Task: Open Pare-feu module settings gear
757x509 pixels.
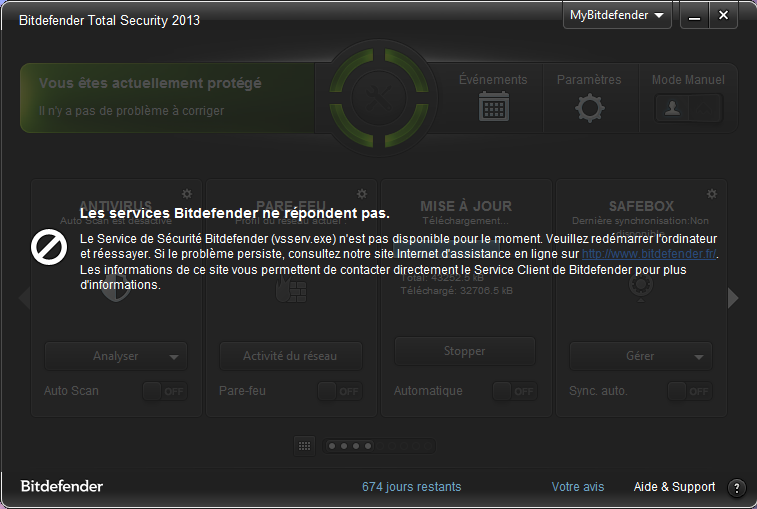Action: (x=362, y=194)
